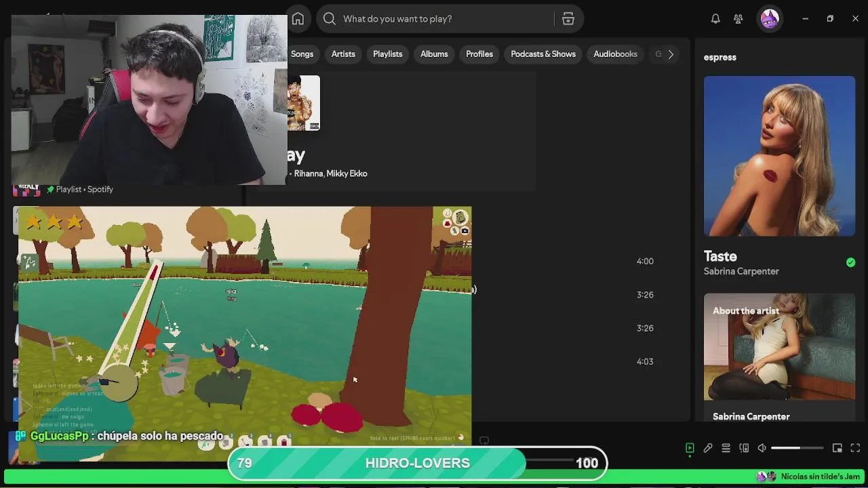Open Sabrina Carpenter link under Taste

pos(741,271)
